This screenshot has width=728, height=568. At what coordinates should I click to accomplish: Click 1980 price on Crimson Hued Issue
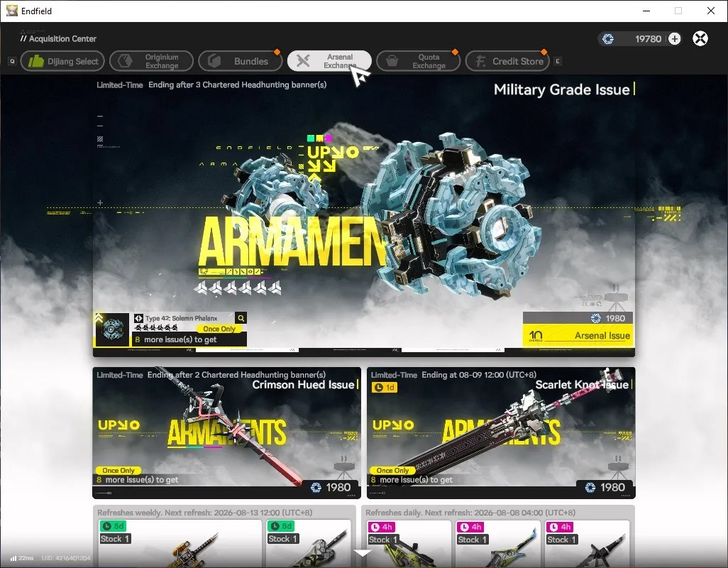(x=331, y=487)
